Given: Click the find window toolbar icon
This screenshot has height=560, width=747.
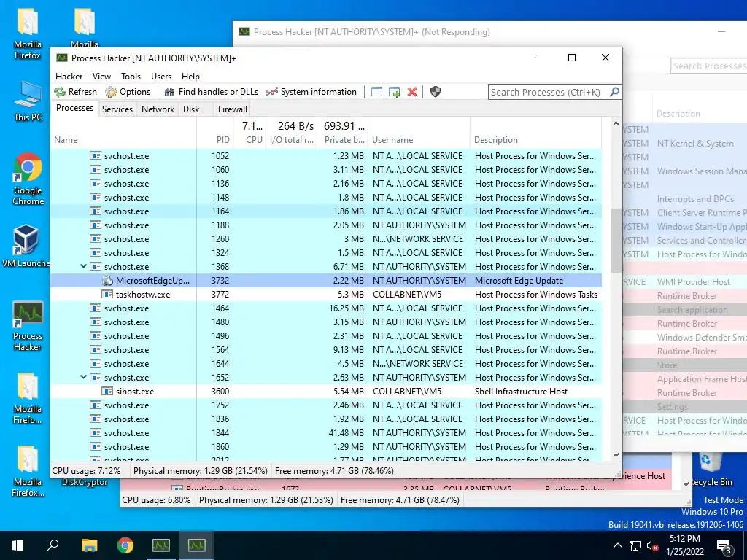Looking at the screenshot, I should point(376,92).
